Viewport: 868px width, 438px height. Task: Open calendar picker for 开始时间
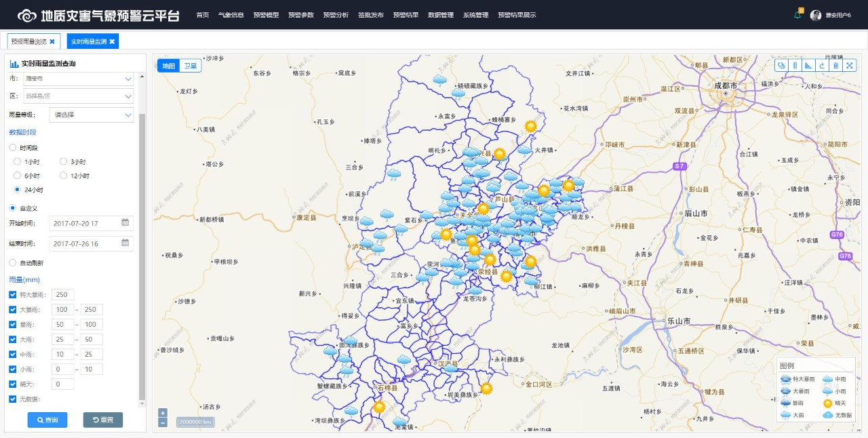(x=125, y=222)
